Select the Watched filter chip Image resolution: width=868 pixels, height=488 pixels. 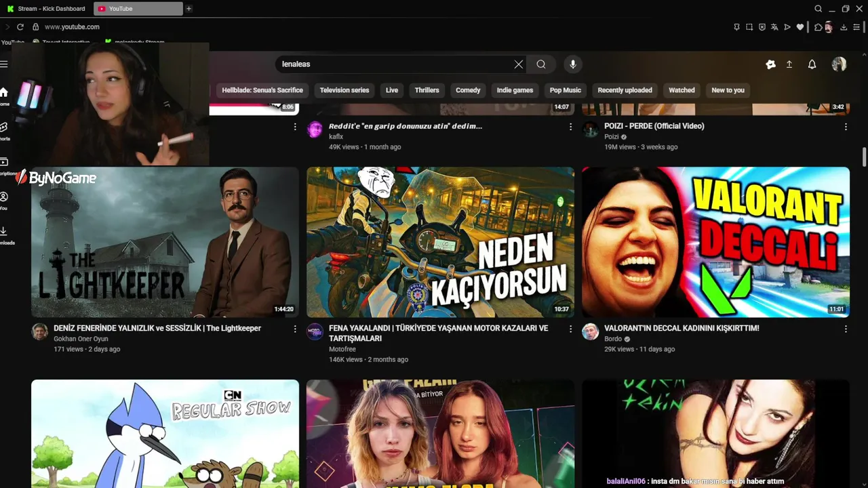click(682, 90)
